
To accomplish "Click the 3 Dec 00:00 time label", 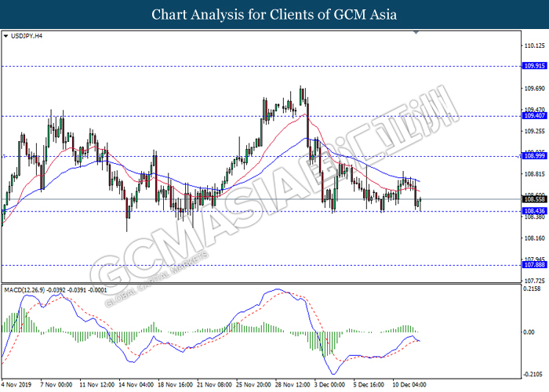I will (329, 385).
